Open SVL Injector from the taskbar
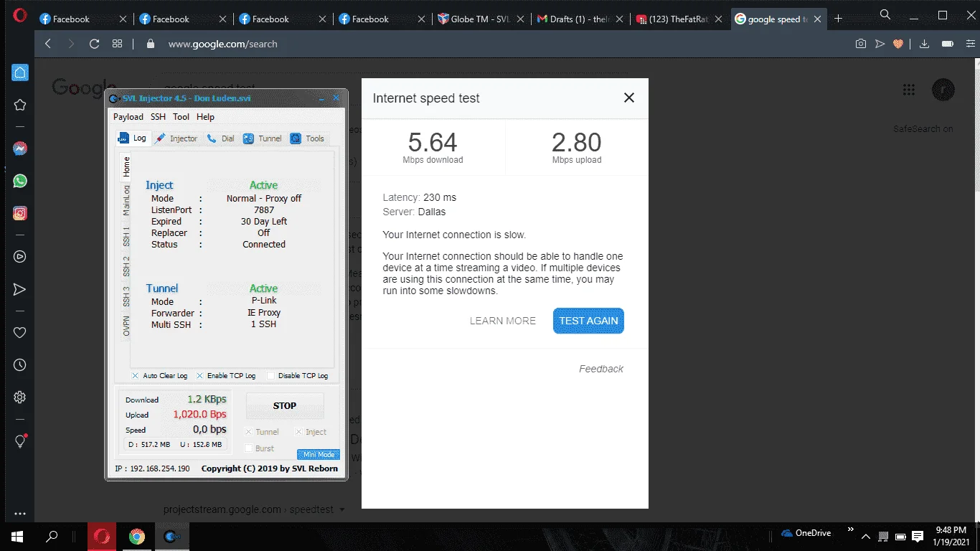This screenshot has width=980, height=551. pyautogui.click(x=171, y=536)
